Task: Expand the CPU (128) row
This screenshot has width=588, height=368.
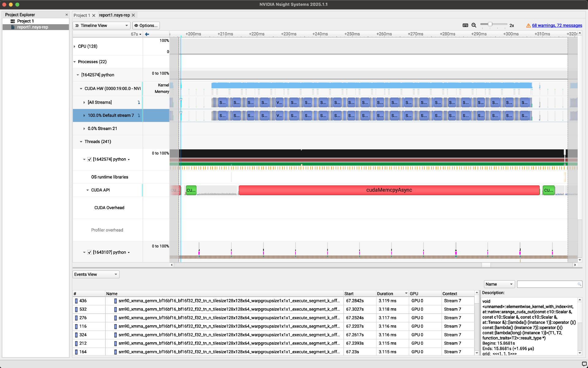Action: click(x=74, y=46)
